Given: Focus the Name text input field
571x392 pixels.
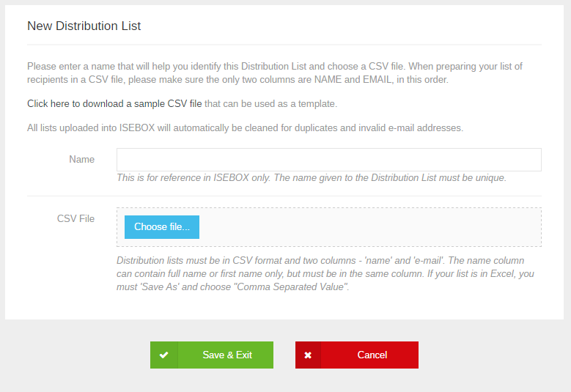Looking at the screenshot, I should (329, 160).
